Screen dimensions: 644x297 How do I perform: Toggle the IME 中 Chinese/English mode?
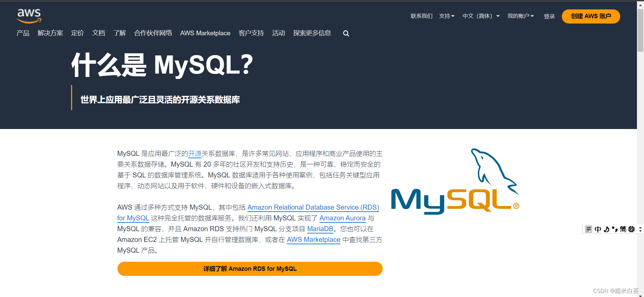(598, 229)
